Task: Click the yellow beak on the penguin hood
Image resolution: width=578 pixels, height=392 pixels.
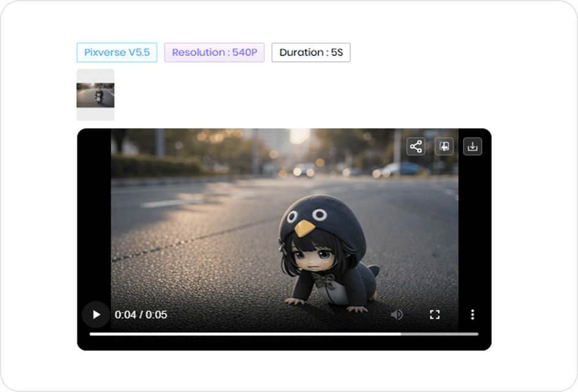Action: coord(304,228)
